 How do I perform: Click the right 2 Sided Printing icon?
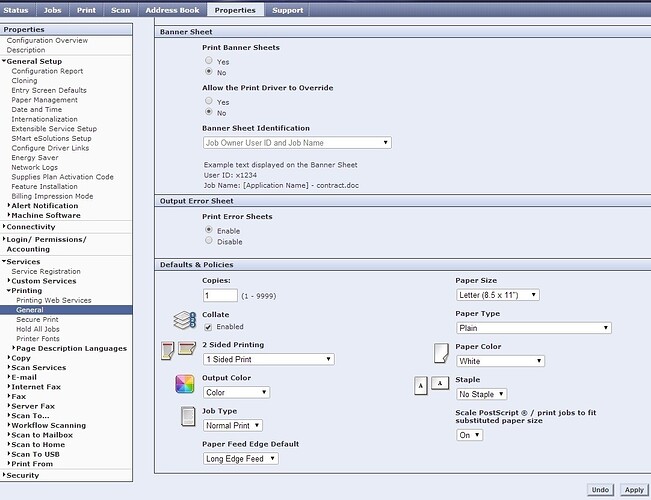tap(187, 348)
